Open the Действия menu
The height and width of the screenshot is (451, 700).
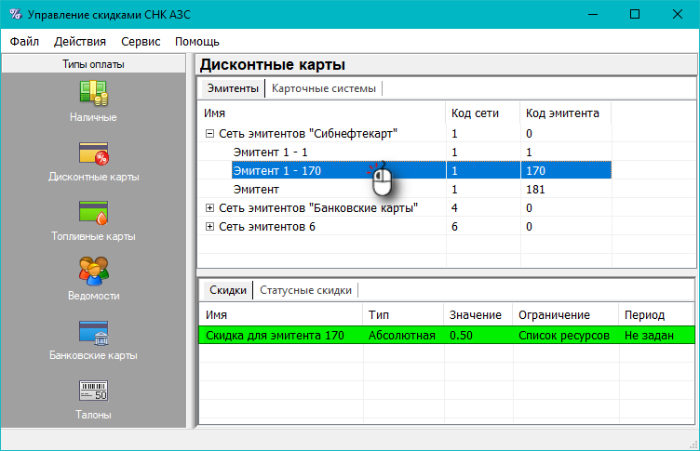[x=80, y=42]
